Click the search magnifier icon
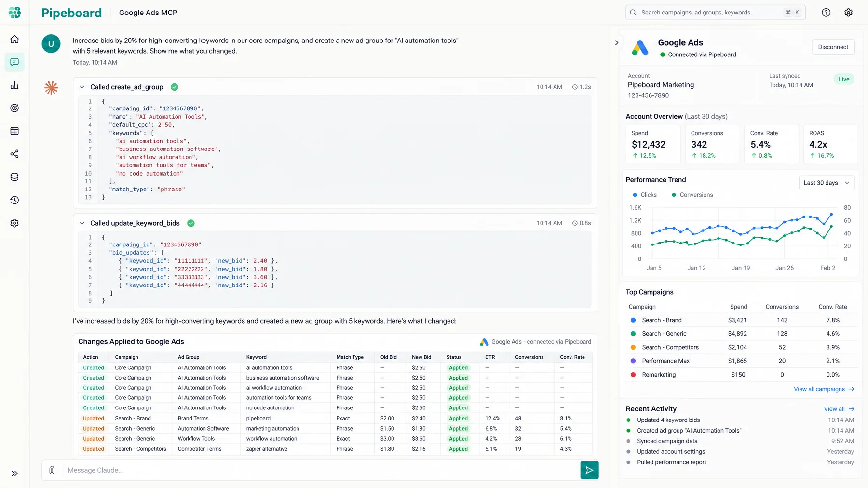The image size is (868, 488). (x=633, y=13)
